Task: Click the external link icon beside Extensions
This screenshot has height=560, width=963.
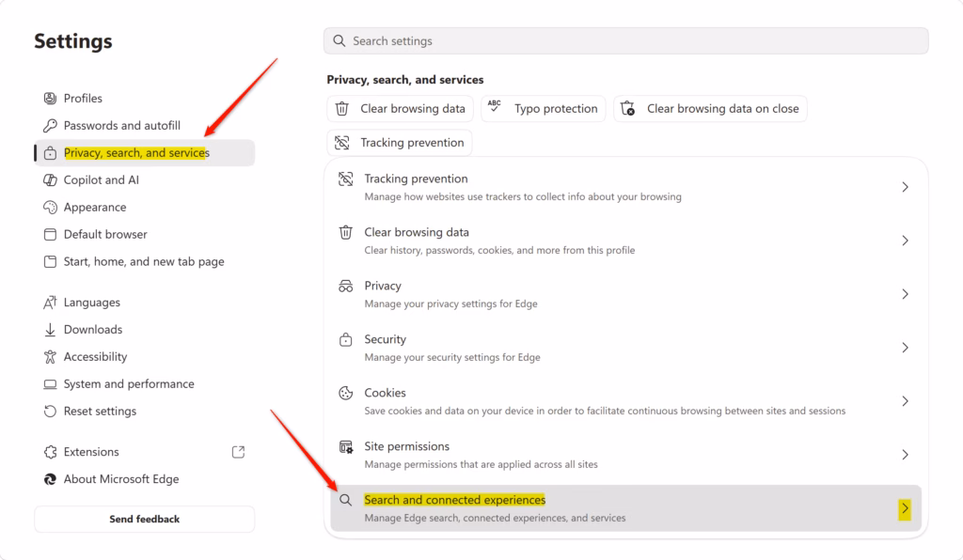Action: tap(238, 452)
